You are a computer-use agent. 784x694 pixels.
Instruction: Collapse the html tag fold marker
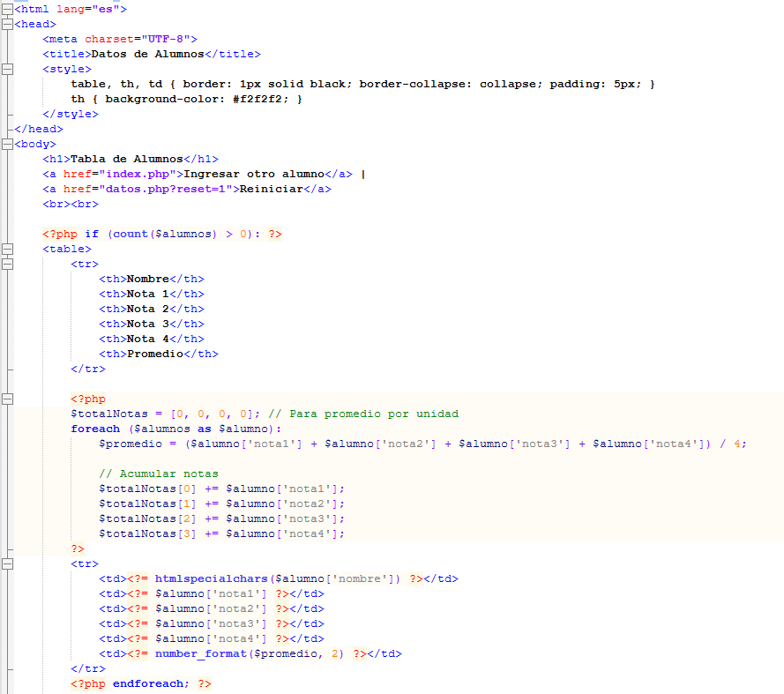coord(7,9)
